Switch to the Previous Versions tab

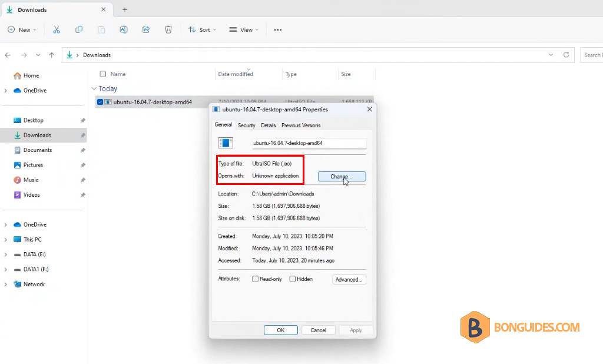(301, 125)
